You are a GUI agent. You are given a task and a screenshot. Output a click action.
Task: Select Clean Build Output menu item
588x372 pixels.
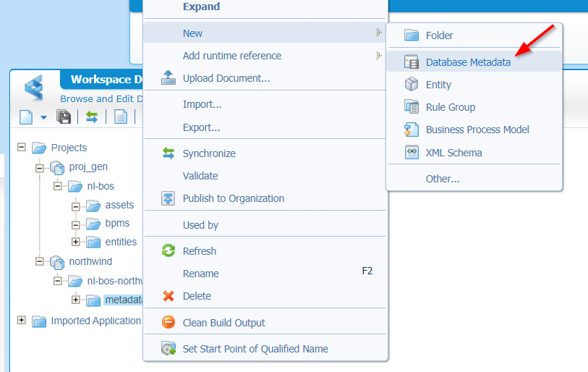point(223,323)
